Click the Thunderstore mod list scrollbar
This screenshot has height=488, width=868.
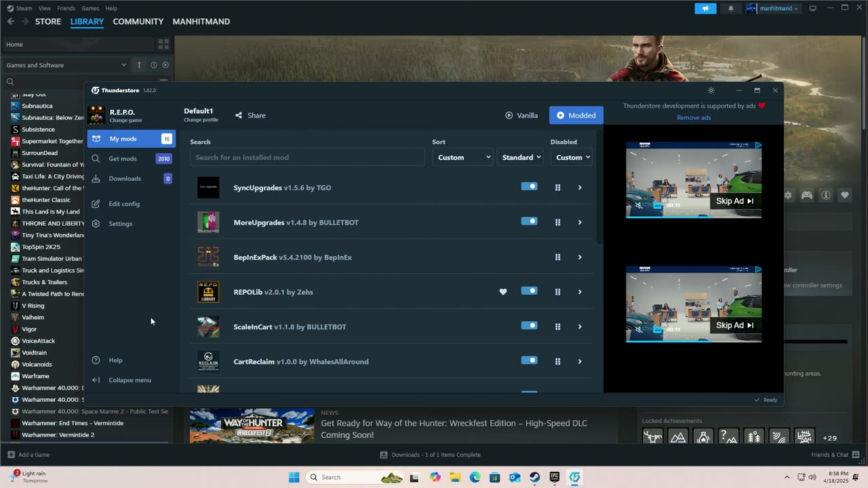pos(599,188)
